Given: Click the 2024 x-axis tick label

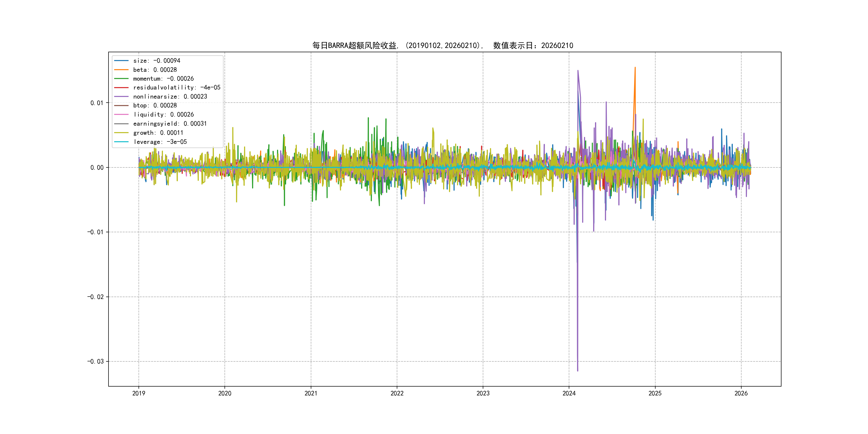Looking at the screenshot, I should (569, 393).
